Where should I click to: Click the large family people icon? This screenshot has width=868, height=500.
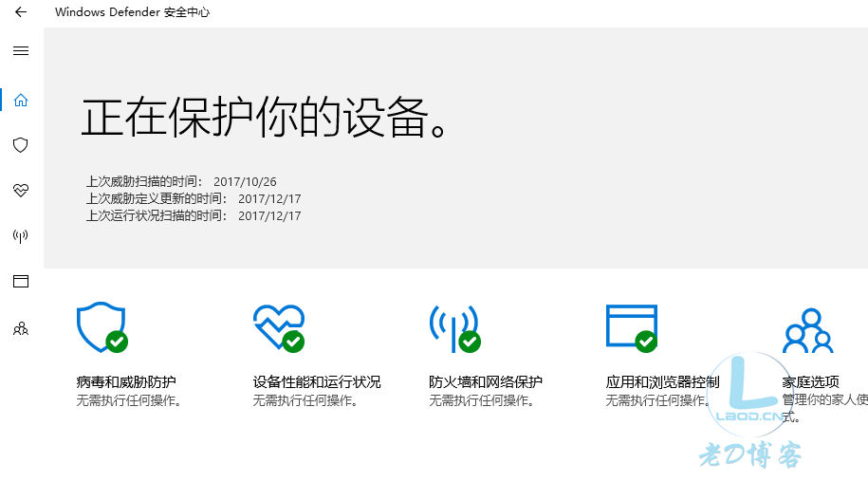tap(807, 330)
